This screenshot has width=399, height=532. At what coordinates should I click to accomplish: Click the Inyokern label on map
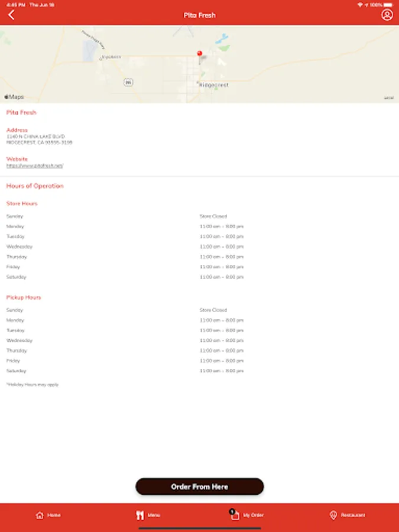(112, 57)
